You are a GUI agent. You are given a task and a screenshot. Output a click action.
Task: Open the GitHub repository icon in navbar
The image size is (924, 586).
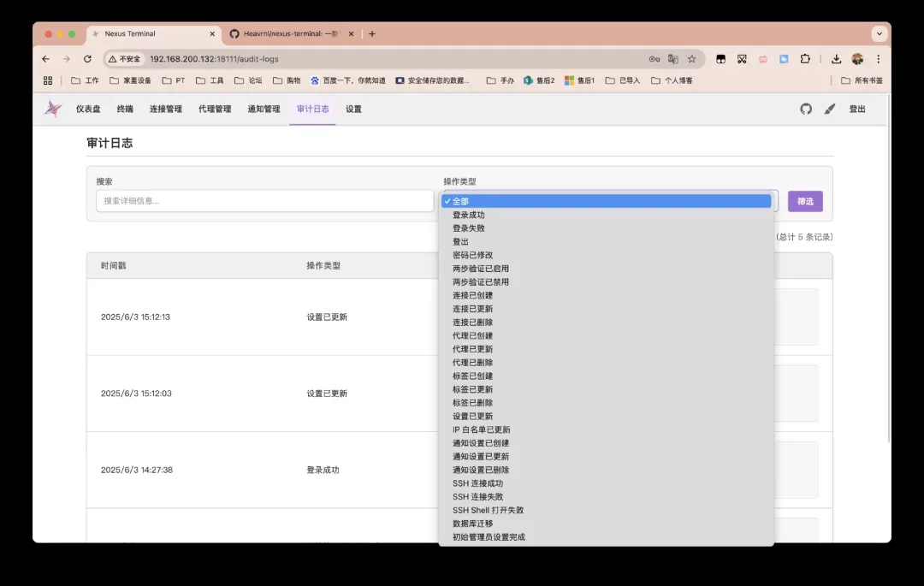(805, 109)
